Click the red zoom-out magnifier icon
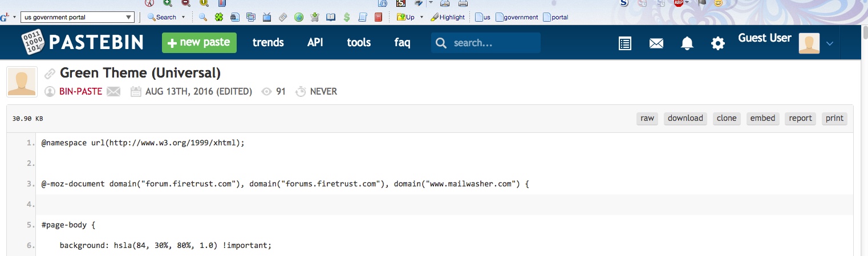868x256 pixels. [186, 3]
